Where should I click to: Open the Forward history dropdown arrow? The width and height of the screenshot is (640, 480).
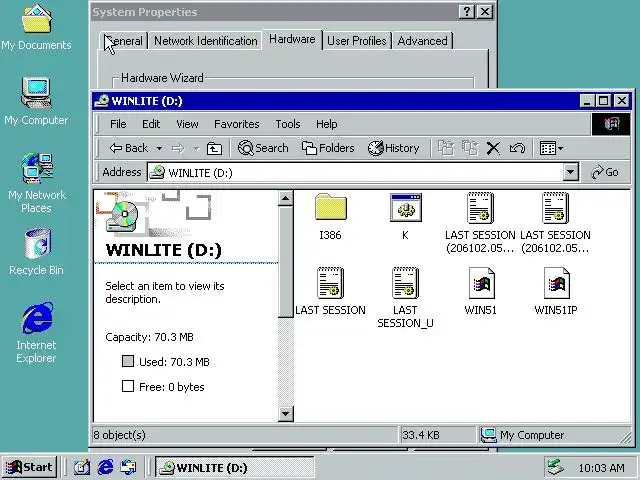pyautogui.click(x=196, y=148)
